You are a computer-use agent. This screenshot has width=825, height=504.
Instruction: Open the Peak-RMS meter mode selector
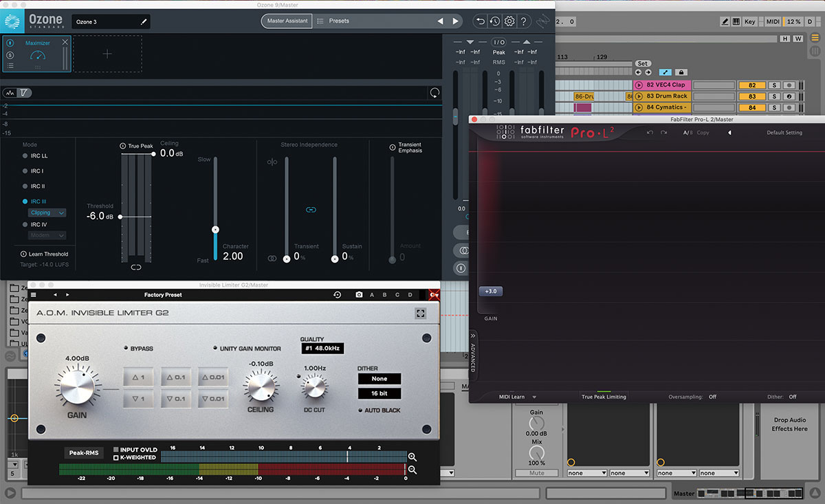click(x=84, y=453)
